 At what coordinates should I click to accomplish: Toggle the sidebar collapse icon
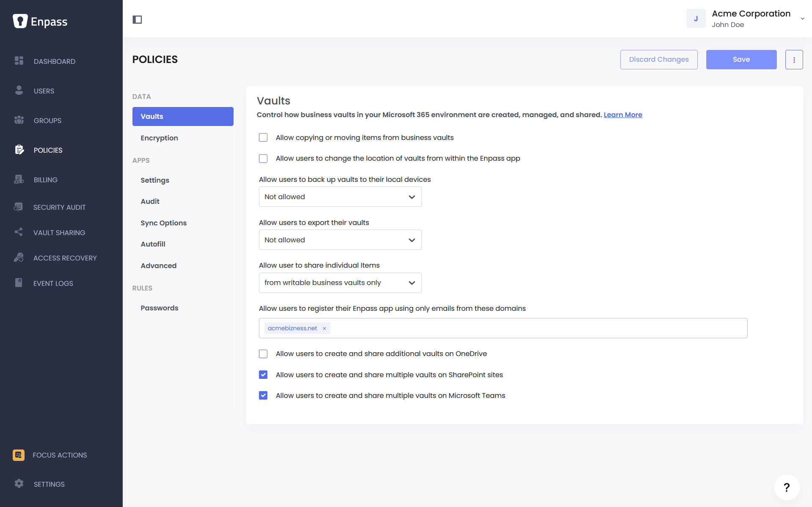(x=137, y=19)
